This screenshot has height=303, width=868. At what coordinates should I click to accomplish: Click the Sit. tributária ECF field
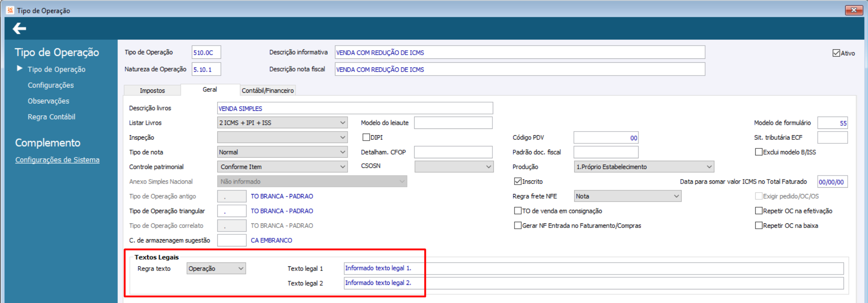click(833, 137)
